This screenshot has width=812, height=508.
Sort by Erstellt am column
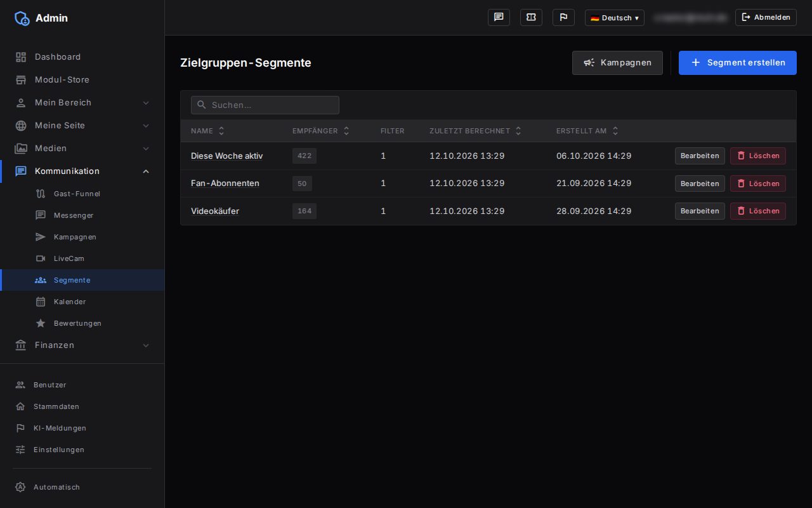click(x=587, y=131)
